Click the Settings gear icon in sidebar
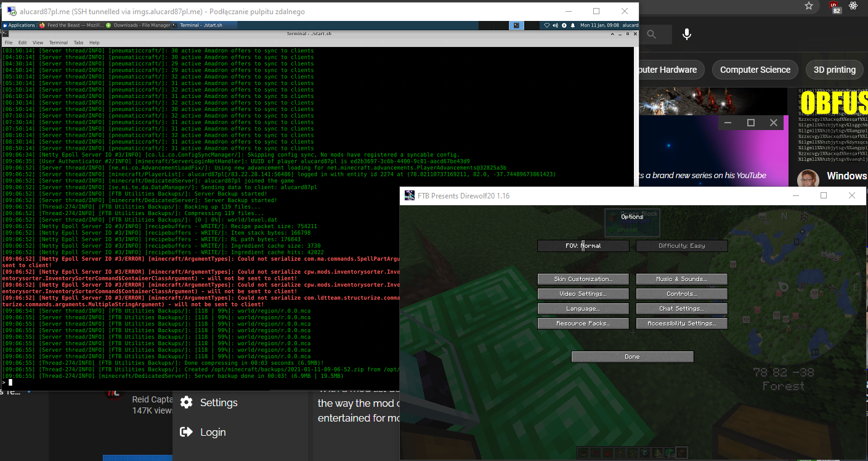Screen dimensions: 868x461 click(187, 402)
